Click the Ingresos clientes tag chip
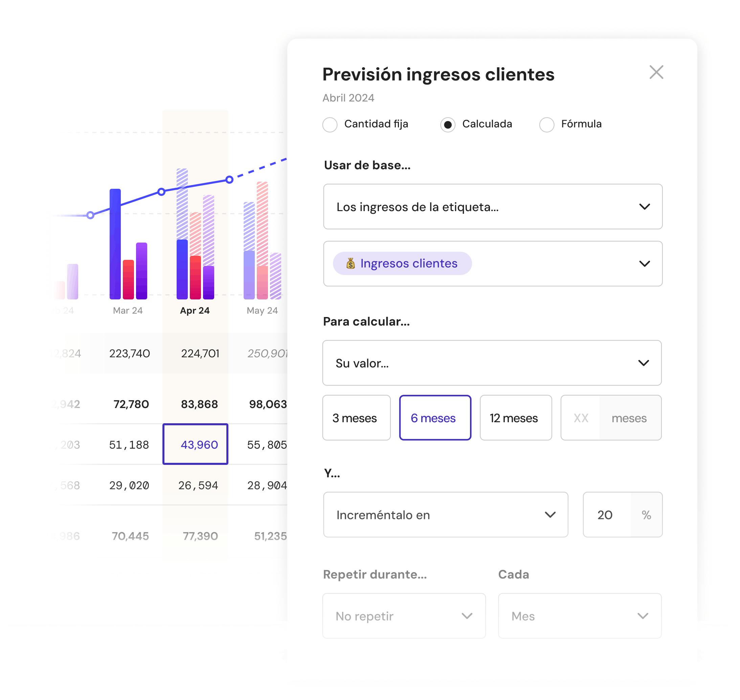Viewport: 740px width, 700px height. pos(402,264)
